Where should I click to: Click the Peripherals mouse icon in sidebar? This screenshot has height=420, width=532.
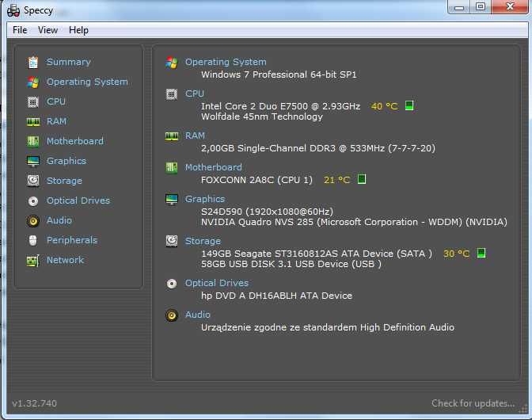[33, 241]
